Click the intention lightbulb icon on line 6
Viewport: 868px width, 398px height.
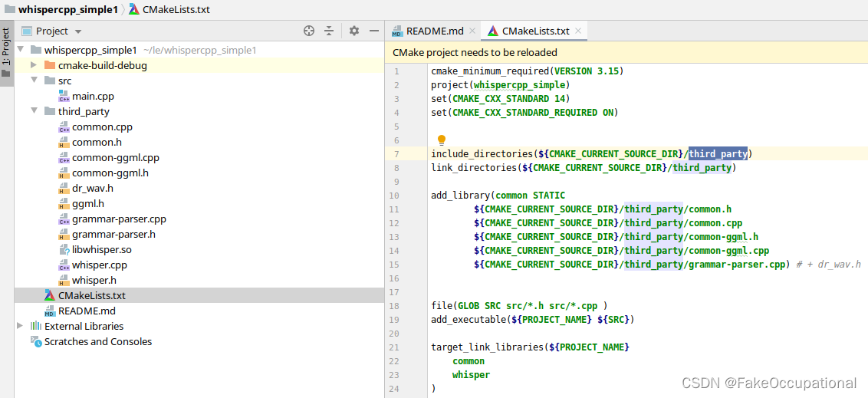[441, 140]
